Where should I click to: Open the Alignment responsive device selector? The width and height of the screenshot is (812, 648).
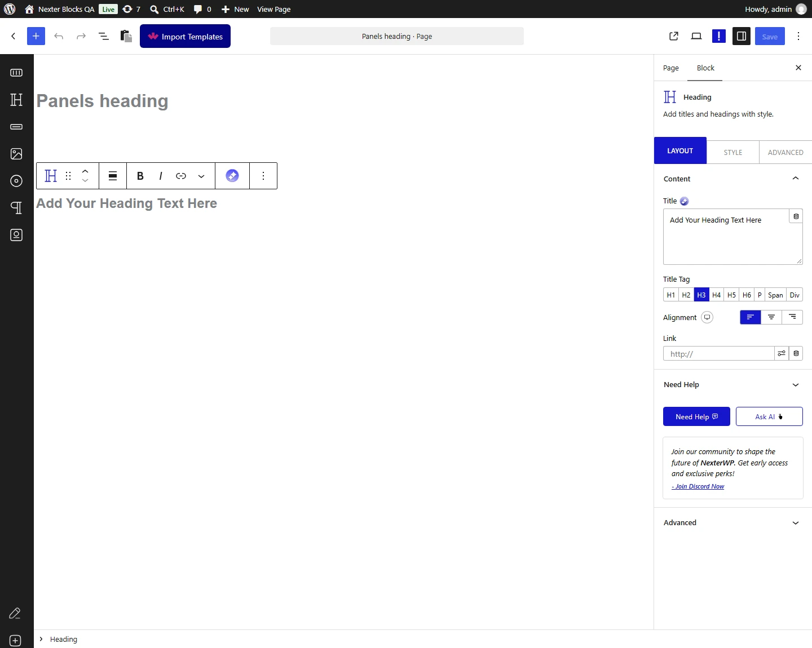tap(707, 317)
